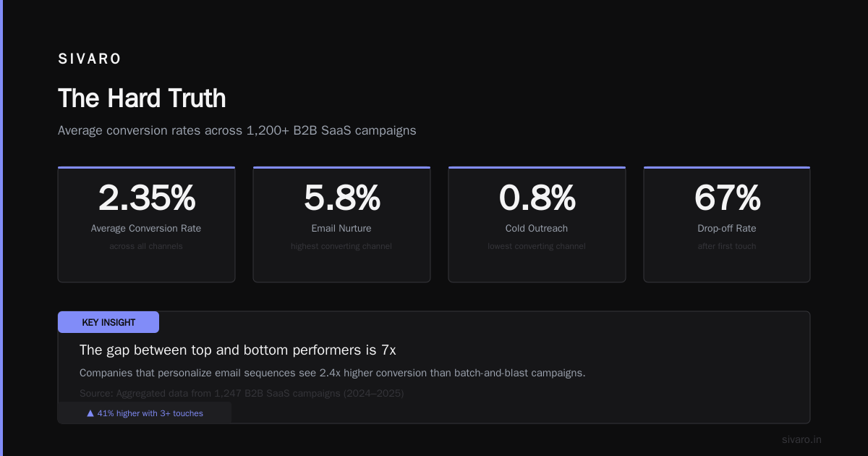Click the large 5.8% figure
Screen dimensions: 868x456
click(341, 198)
